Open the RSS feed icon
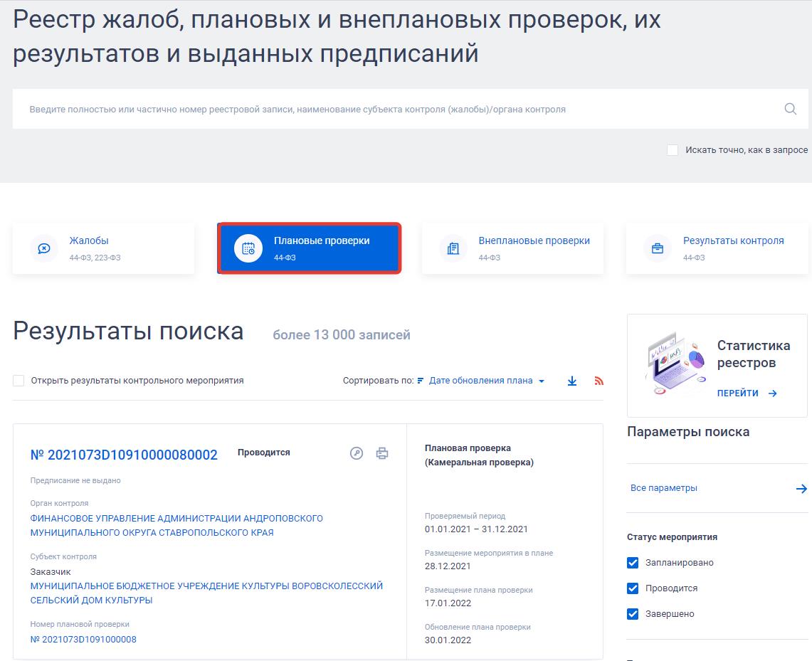 pos(599,381)
